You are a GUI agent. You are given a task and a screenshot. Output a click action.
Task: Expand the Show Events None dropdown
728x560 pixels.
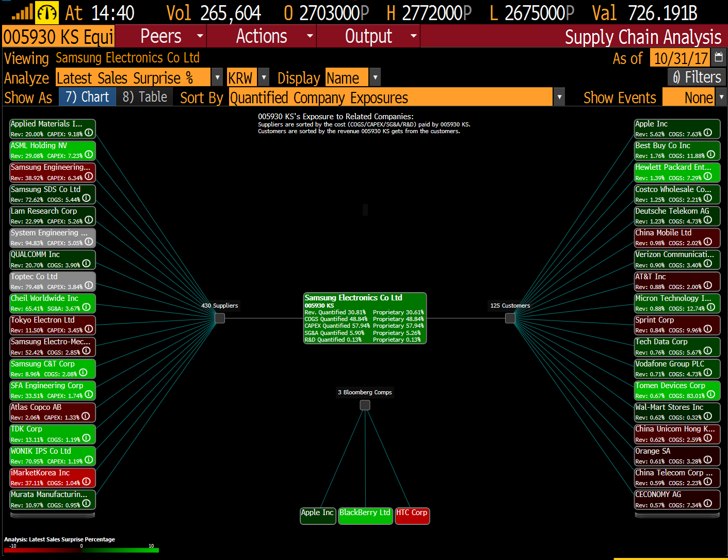pos(721,97)
